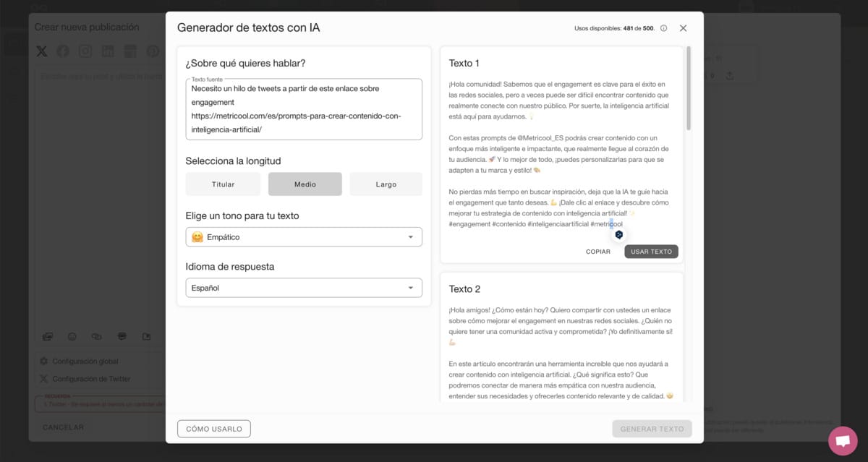Viewport: 868px width, 462px height.
Task: Select the LinkedIn network icon in background window
Action: 108,51
